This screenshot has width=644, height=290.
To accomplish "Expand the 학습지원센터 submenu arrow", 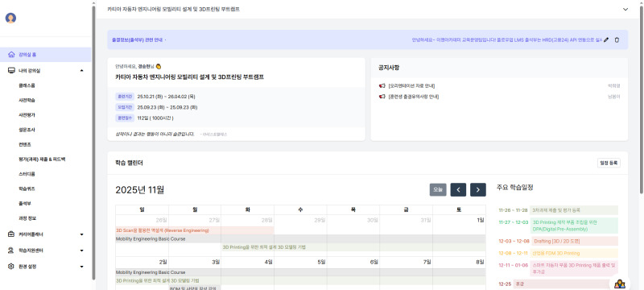I will [82, 251].
